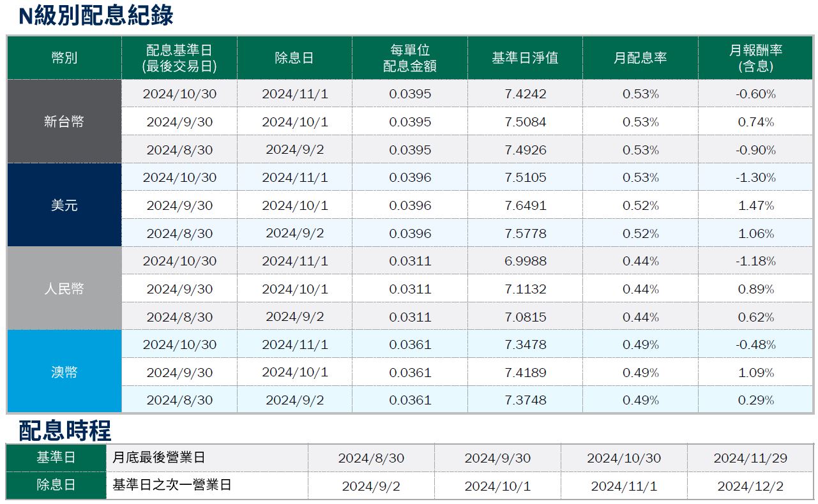Image resolution: width=818 pixels, height=504 pixels.
Task: Click the 6.9988 net value cell
Action: point(525,261)
